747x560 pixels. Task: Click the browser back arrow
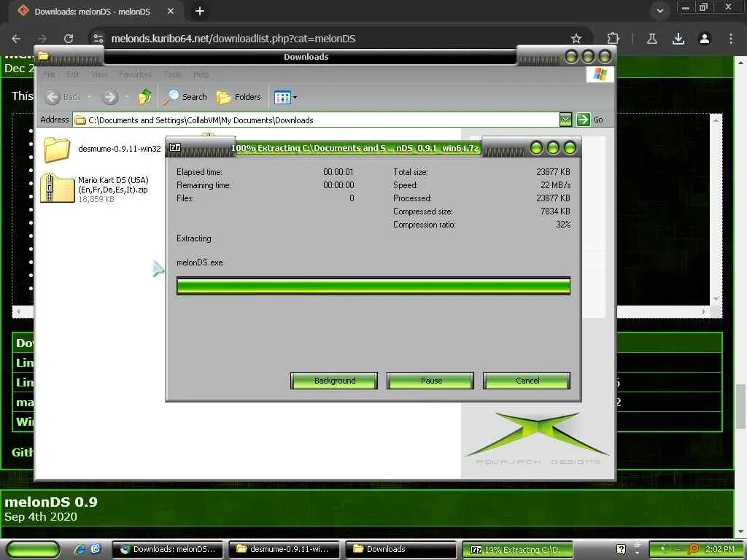(16, 39)
